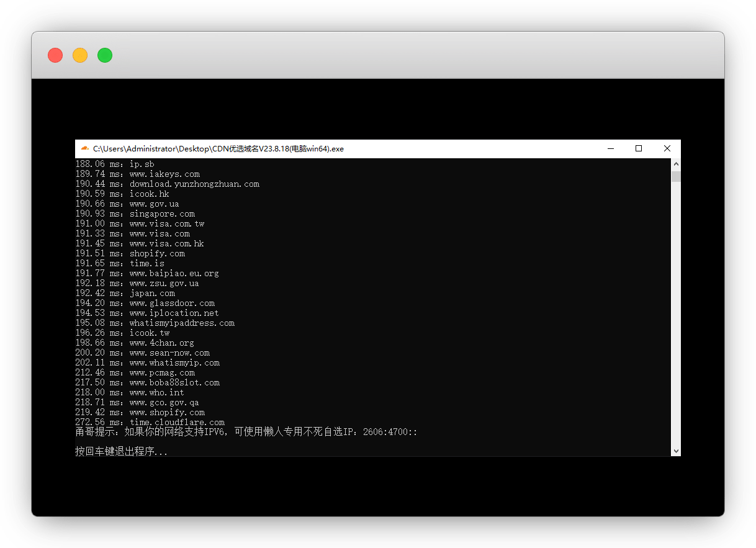Click the 'www.whatismyip.com' line
The image size is (756, 548).
pyautogui.click(x=147, y=362)
